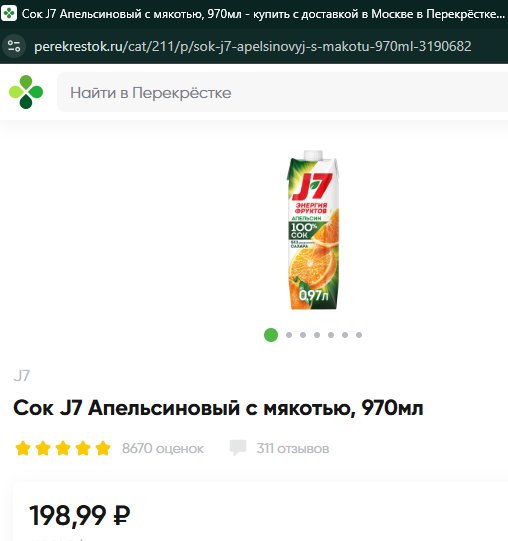Open the 8670 оценок ratings link
508x541 pixels.
click(163, 449)
